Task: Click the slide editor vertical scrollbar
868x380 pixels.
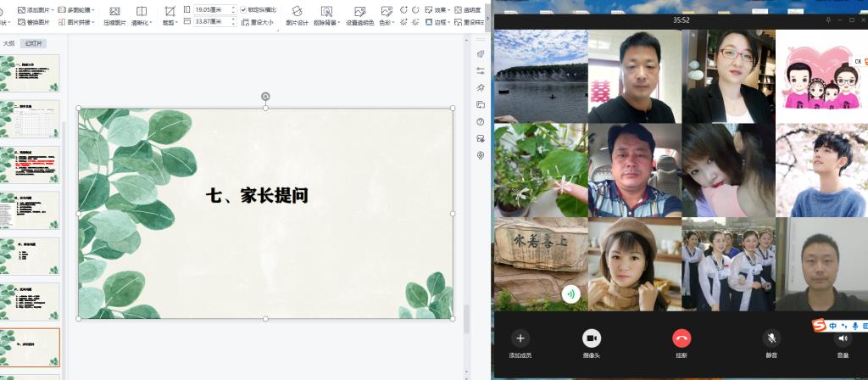Action: tap(467, 319)
